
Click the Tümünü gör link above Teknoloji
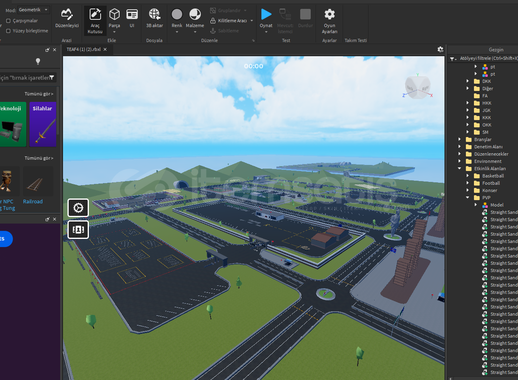39,94
